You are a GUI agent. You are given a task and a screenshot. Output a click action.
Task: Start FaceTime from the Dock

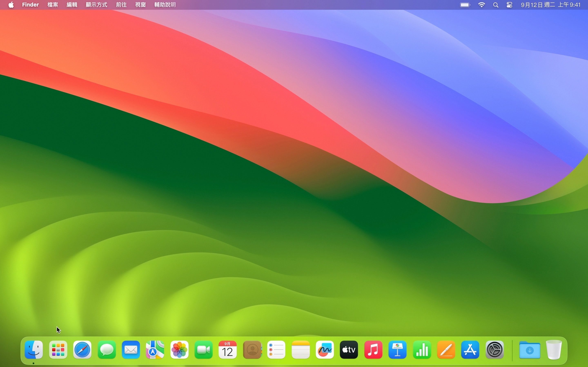(204, 350)
